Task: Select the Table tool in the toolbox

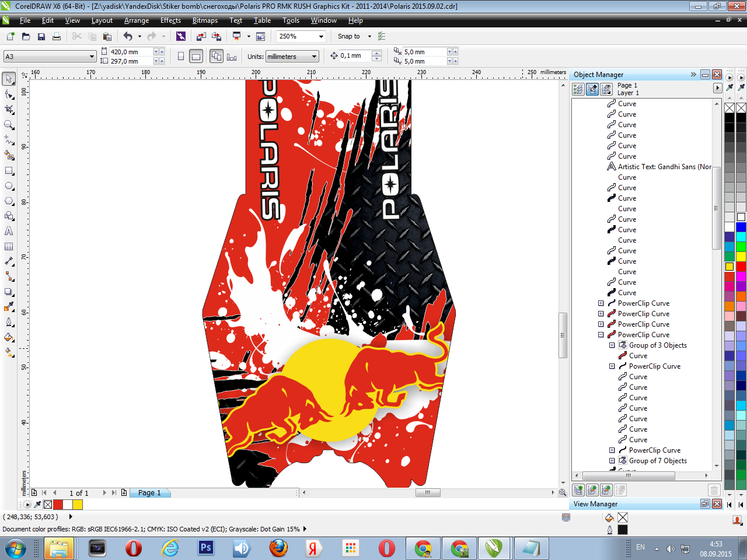Action: [9, 247]
